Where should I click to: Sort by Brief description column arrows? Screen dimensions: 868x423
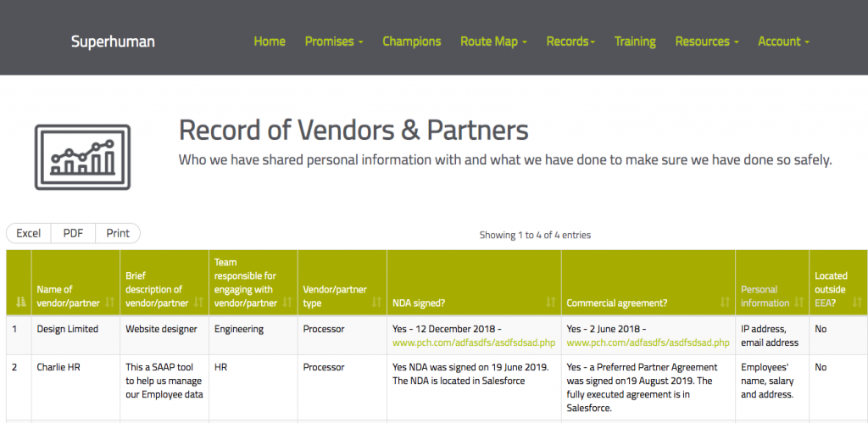point(198,303)
